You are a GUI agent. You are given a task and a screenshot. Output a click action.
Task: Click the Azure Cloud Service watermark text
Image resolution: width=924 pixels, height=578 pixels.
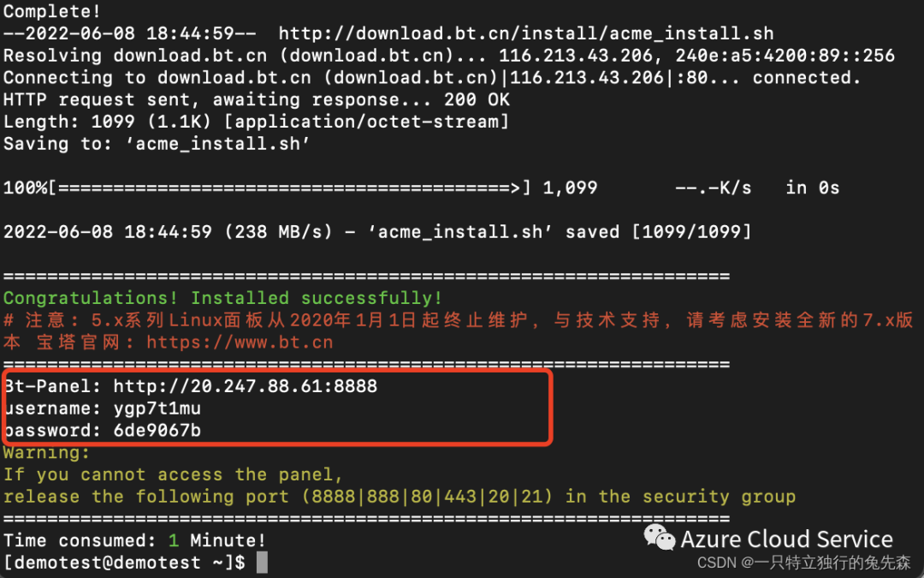(787, 539)
